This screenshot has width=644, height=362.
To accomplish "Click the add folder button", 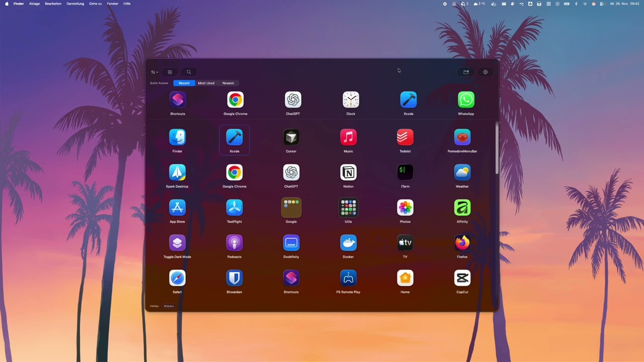I will [x=466, y=72].
